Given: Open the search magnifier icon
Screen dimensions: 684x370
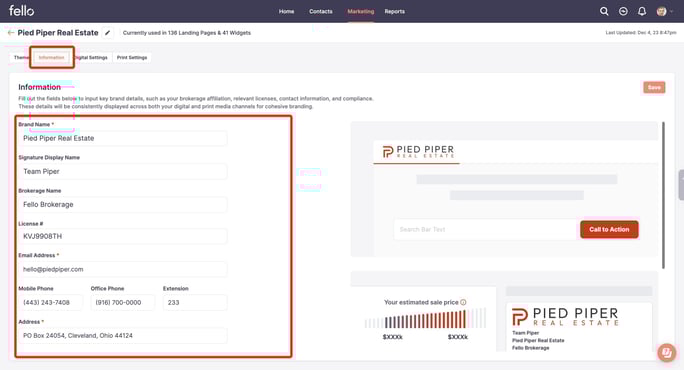Looking at the screenshot, I should pyautogui.click(x=604, y=11).
